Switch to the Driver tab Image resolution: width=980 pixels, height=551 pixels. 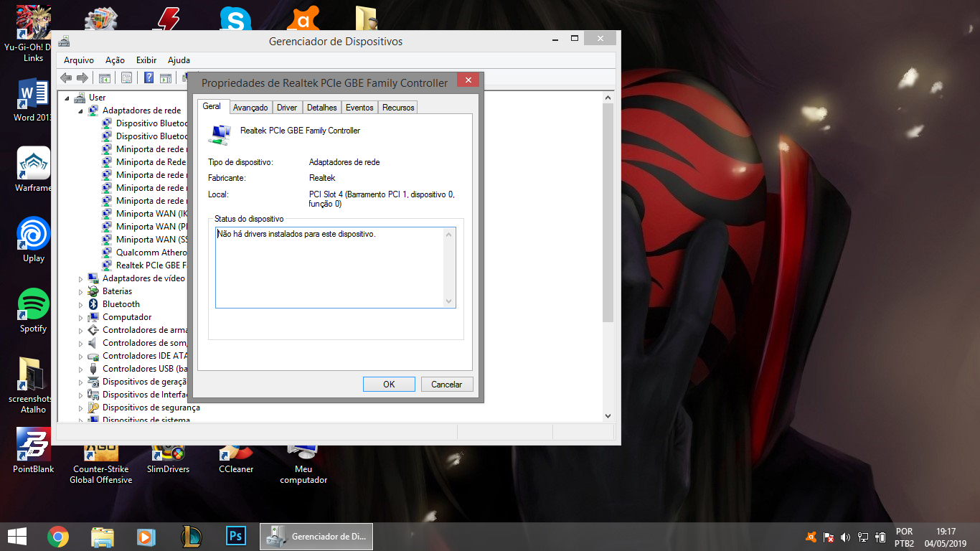pos(287,108)
